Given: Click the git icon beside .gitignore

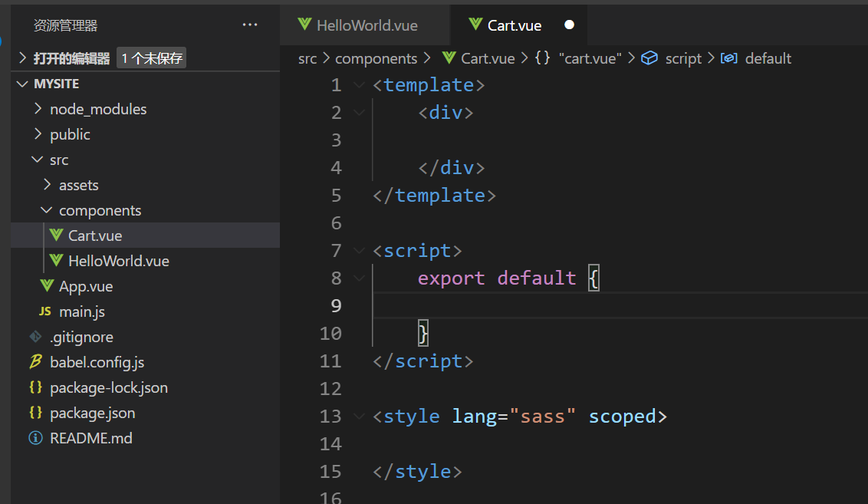Looking at the screenshot, I should [x=35, y=337].
